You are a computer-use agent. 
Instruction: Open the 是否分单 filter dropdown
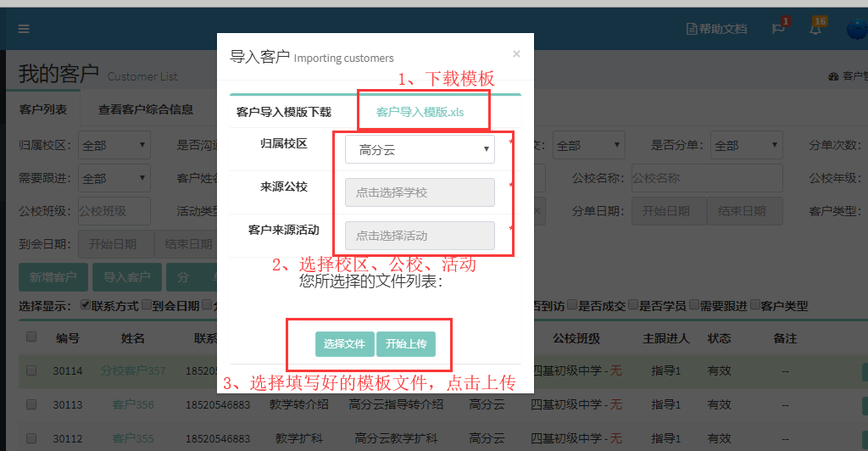click(x=746, y=145)
